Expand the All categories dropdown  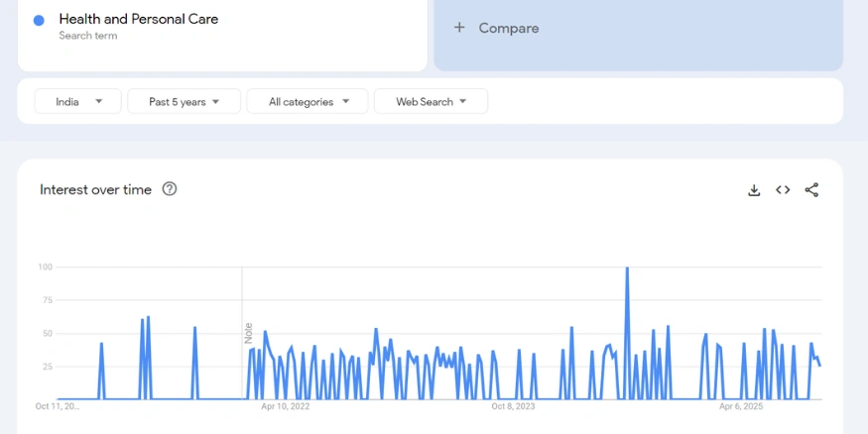click(308, 101)
